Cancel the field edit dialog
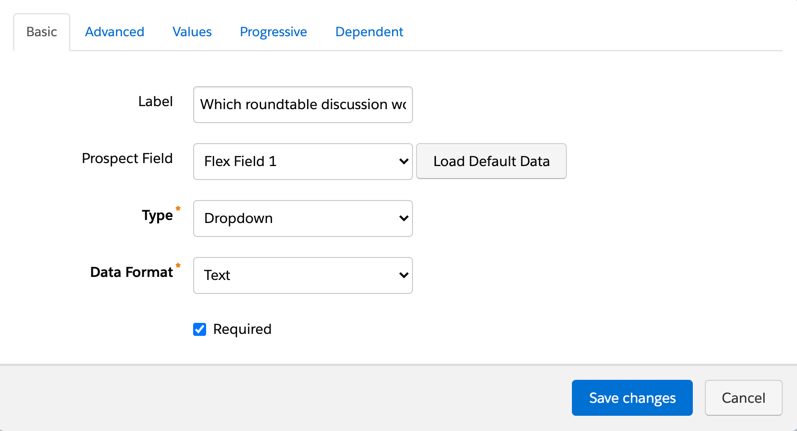Image resolution: width=797 pixels, height=431 pixels. (x=743, y=398)
